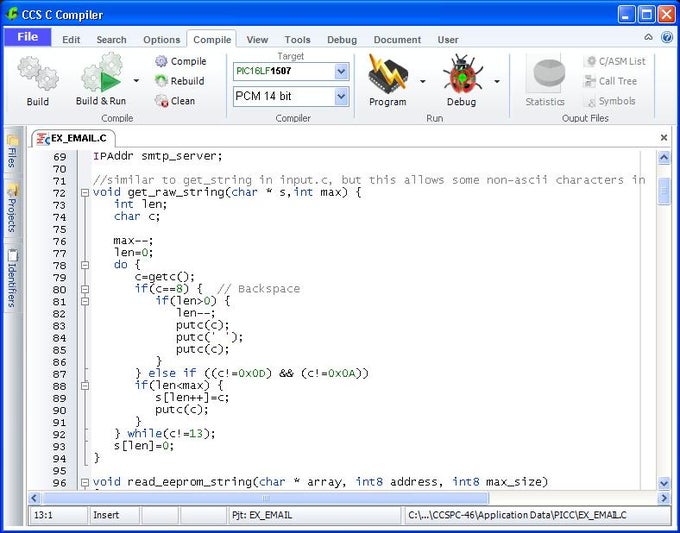Screen dimensions: 680x533
Task: Switch to the Search ribbon tab
Action: coord(111,39)
